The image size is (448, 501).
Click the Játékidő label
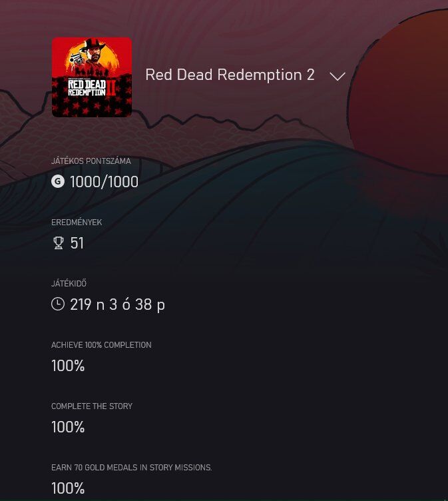tap(69, 284)
